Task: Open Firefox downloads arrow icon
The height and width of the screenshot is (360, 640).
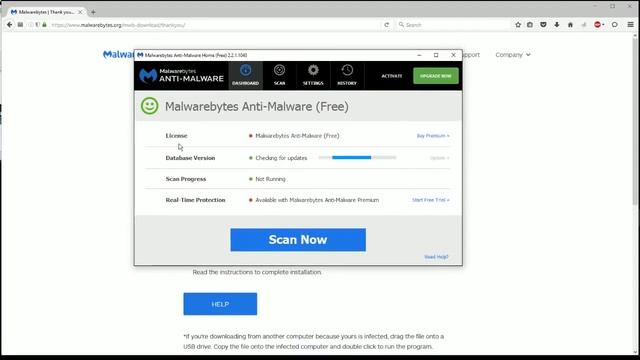Action: [x=557, y=25]
